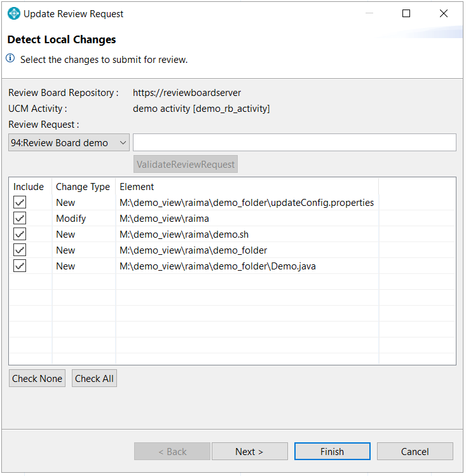
Task: Click the Update Review Request app icon
Action: 13,13
